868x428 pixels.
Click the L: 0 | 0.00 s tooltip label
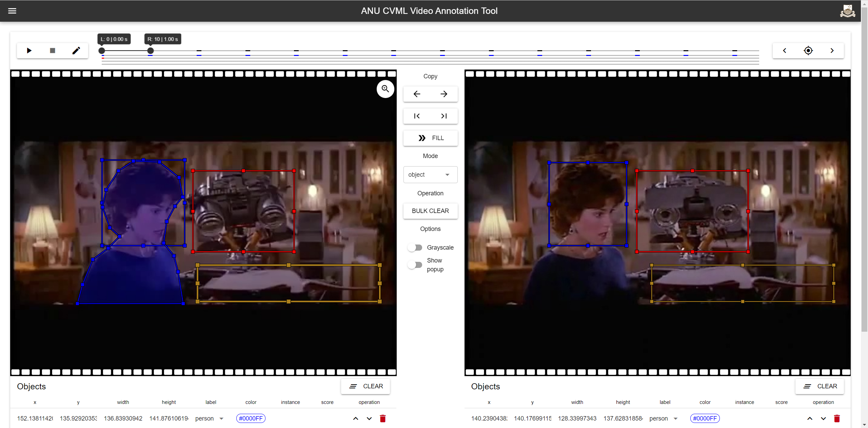(114, 39)
